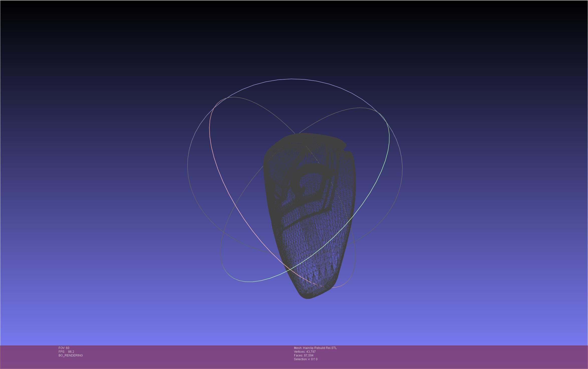Click the Selection: v: 0 f: 0 text
The image size is (588, 369).
306,359
